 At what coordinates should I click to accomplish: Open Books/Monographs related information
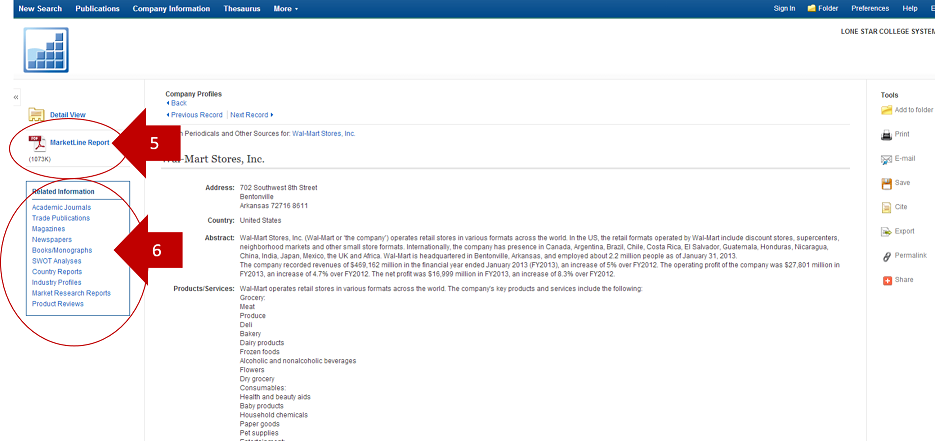62,250
